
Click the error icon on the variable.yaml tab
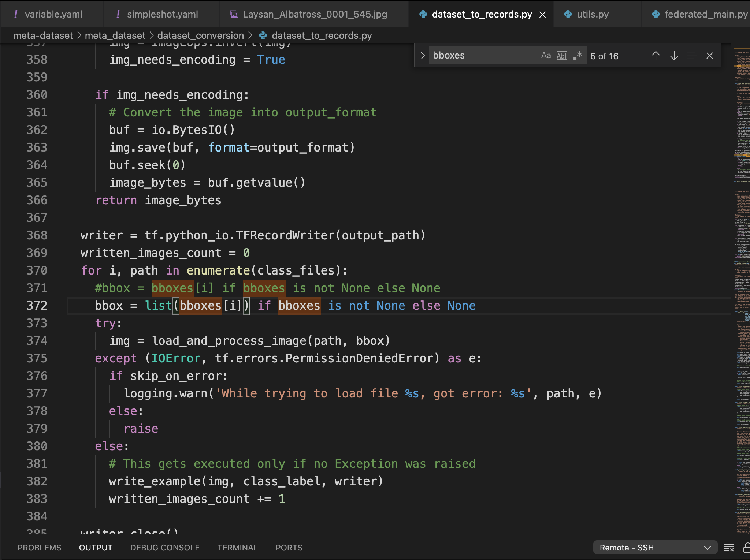16,14
